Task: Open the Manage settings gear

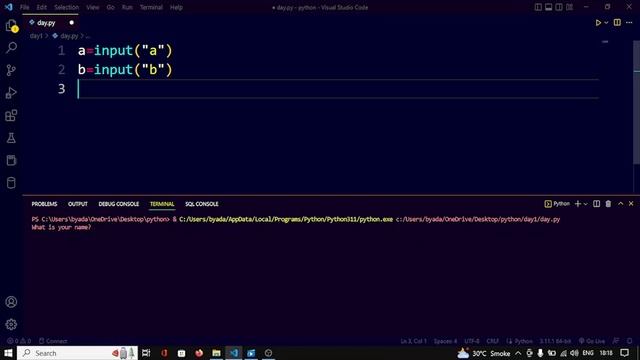Action: (11, 324)
